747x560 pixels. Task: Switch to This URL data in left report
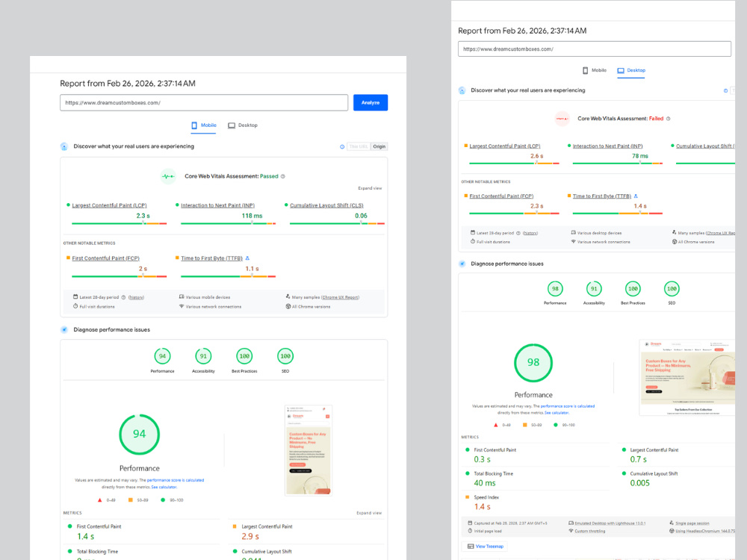[359, 146]
